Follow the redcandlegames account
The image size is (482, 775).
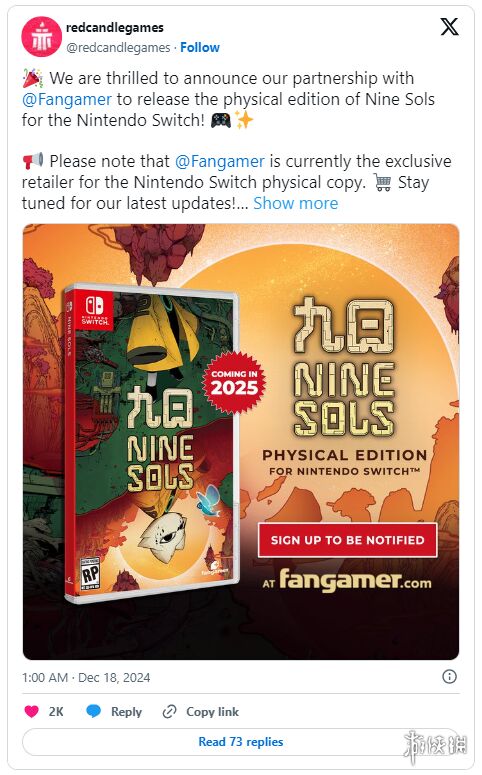(200, 47)
